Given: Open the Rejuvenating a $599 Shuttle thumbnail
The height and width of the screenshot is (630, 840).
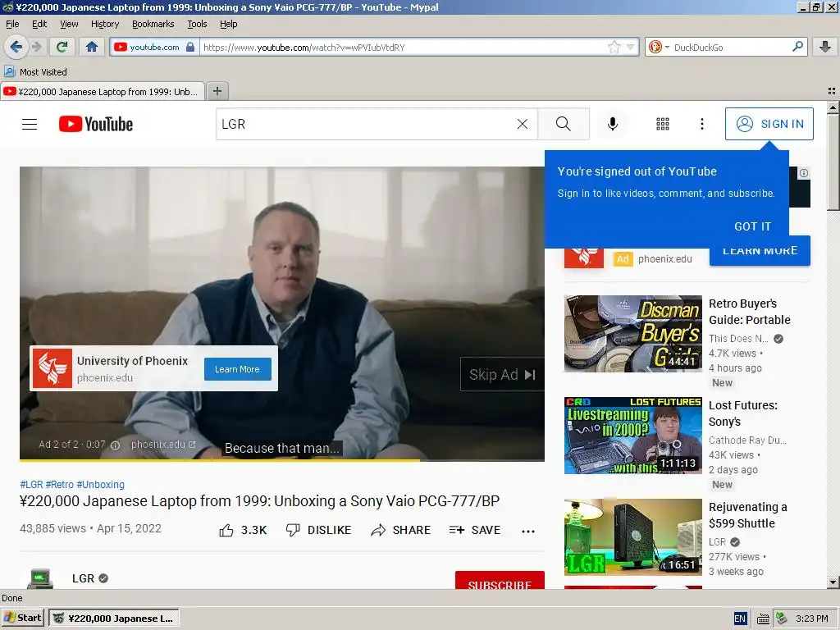Looking at the screenshot, I should (x=632, y=537).
